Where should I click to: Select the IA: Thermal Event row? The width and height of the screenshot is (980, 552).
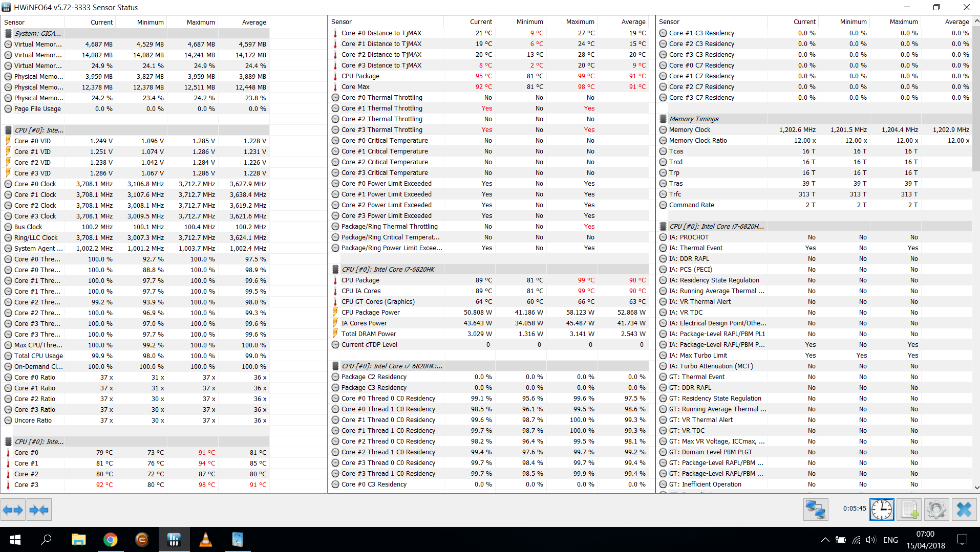(x=814, y=248)
